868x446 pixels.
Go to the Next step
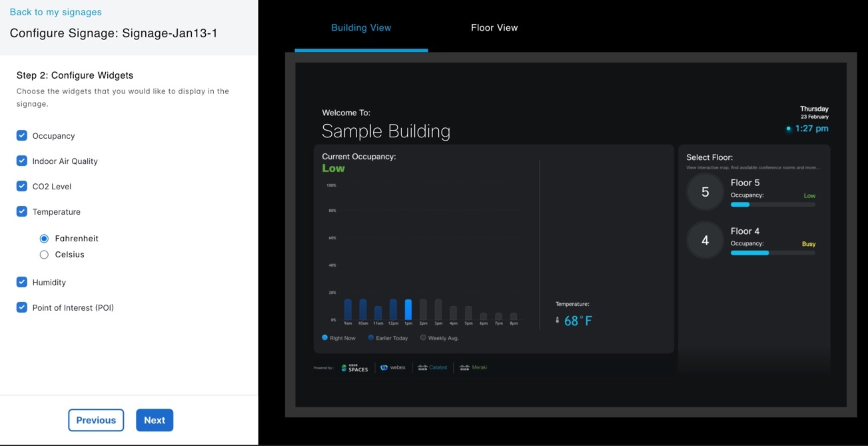[155, 420]
